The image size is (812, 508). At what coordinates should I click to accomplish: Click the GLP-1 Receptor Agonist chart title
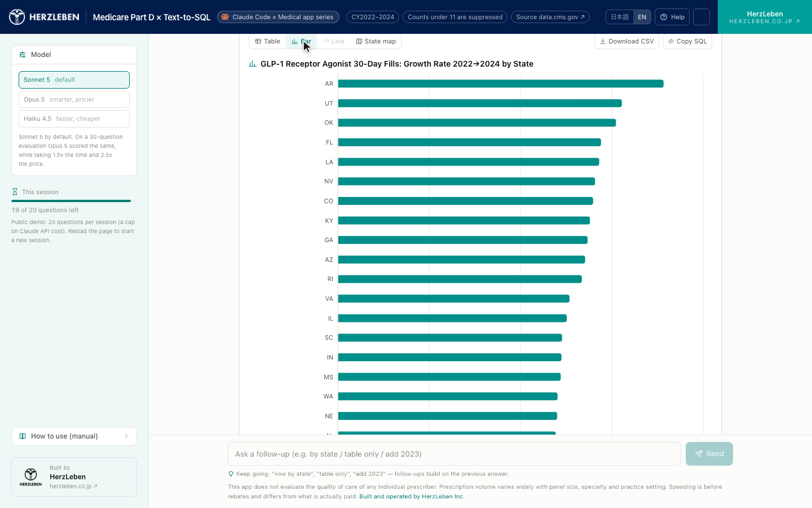pyautogui.click(x=397, y=64)
